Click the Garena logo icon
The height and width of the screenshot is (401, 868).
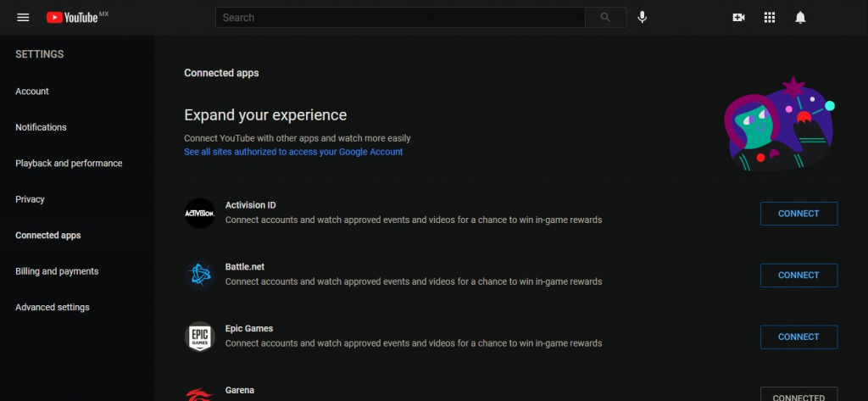(199, 393)
